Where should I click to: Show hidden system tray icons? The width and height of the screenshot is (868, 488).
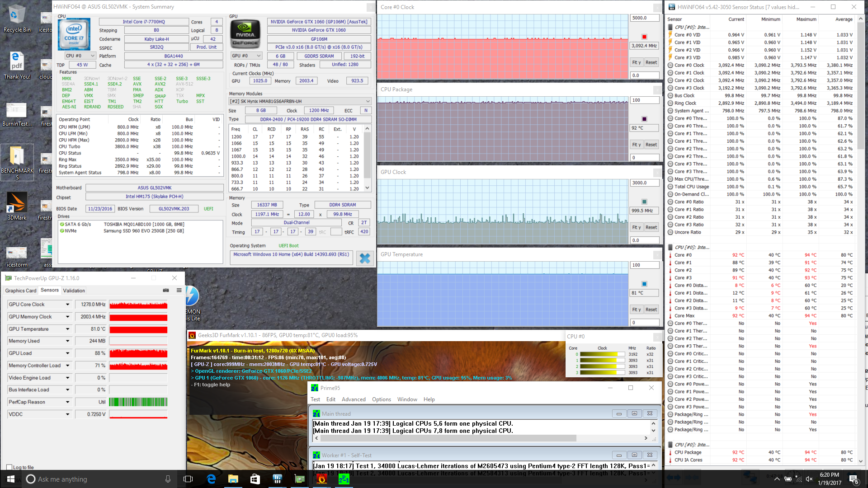click(x=777, y=479)
